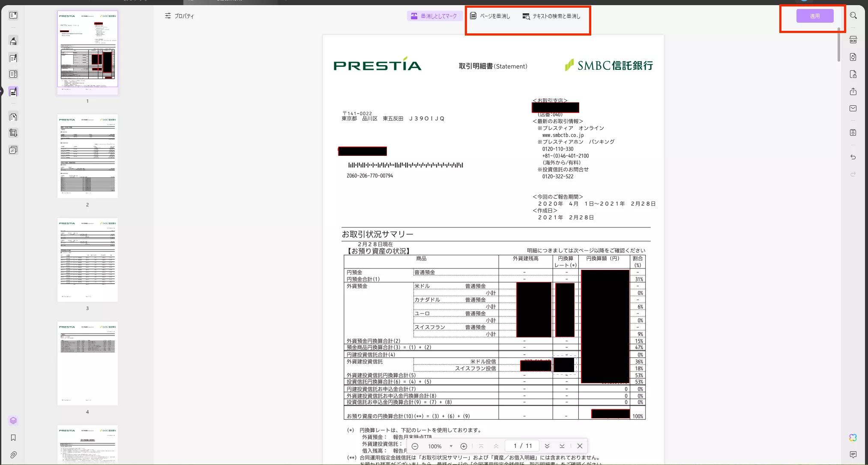The image size is (868, 465).
Task: Open the comments list icon at bottom right
Action: click(853, 455)
